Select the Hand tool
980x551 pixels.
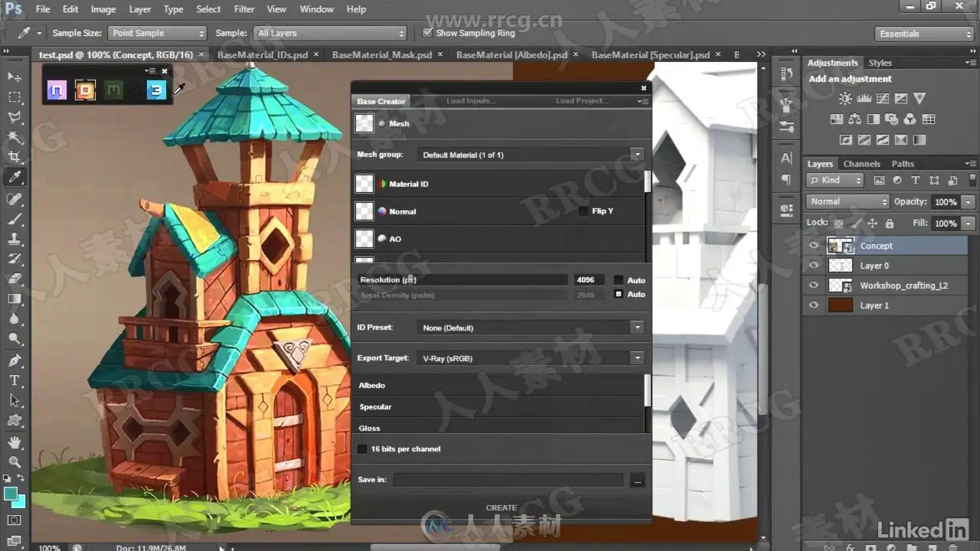pyautogui.click(x=14, y=442)
